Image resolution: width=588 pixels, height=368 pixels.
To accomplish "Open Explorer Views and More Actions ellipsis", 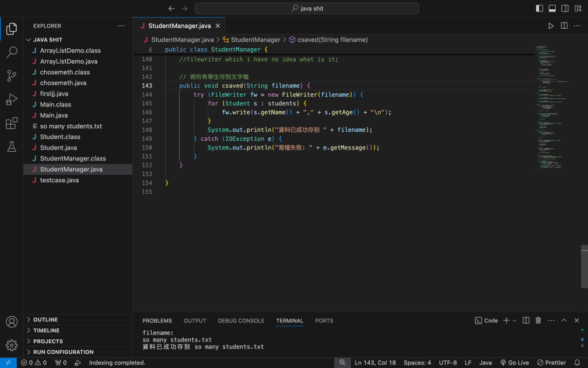I will point(121,26).
